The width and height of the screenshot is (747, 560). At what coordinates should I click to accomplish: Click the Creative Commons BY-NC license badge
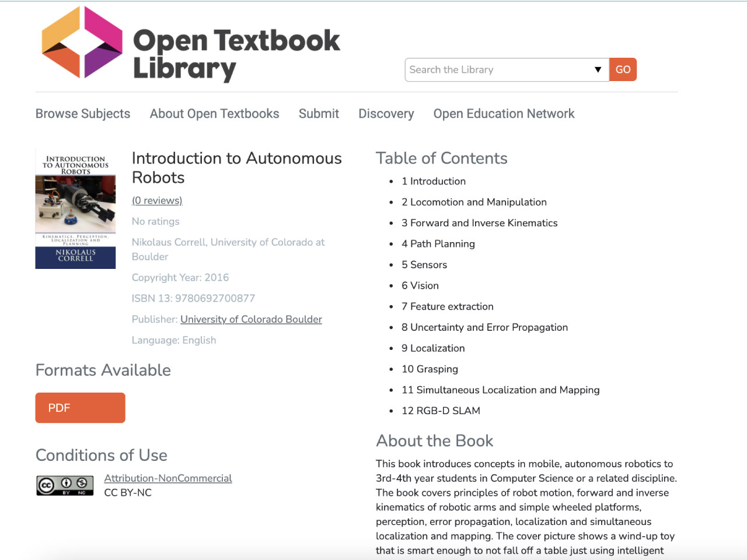click(x=65, y=485)
